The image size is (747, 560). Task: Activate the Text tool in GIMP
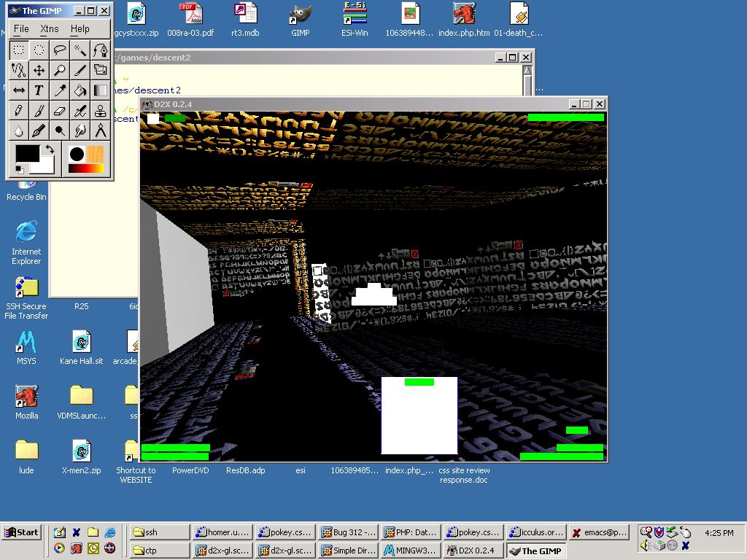[x=39, y=90]
